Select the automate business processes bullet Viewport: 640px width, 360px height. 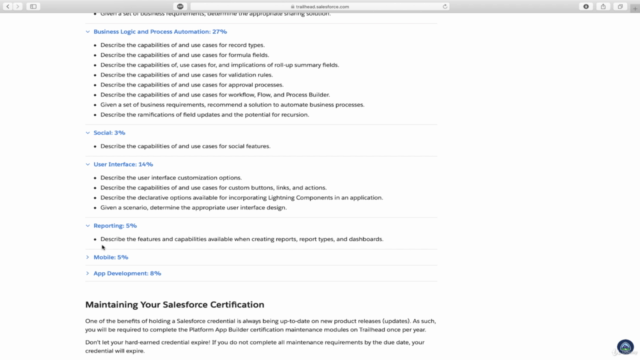pyautogui.click(x=232, y=105)
